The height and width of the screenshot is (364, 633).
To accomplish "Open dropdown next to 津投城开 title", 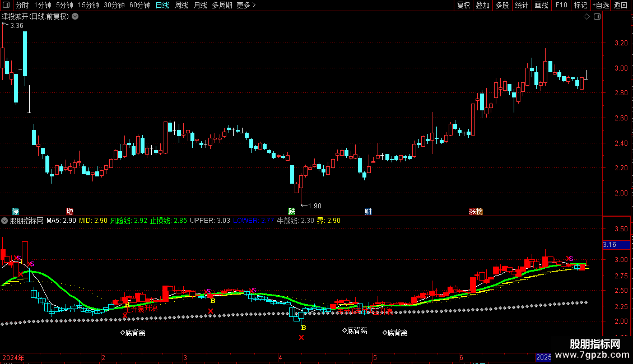I will pyautogui.click(x=75, y=17).
